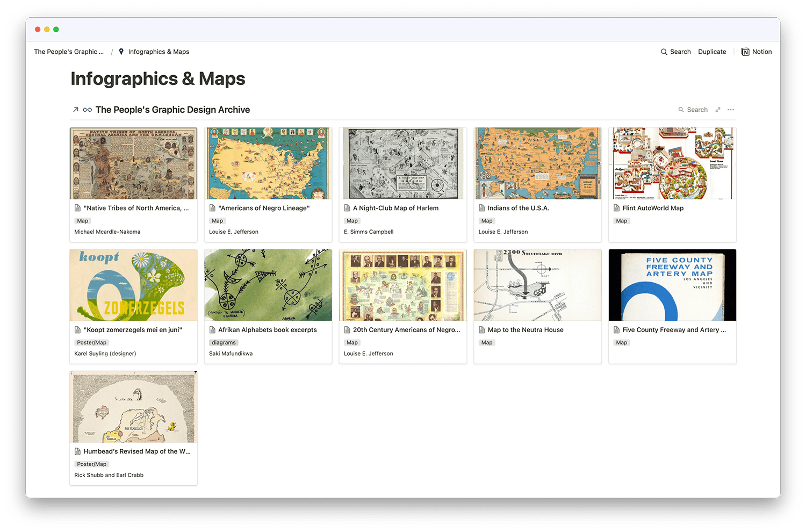Screen dimensions: 806x532
Task: Click title "Flint AutoWorld Map"
Action: tap(653, 208)
